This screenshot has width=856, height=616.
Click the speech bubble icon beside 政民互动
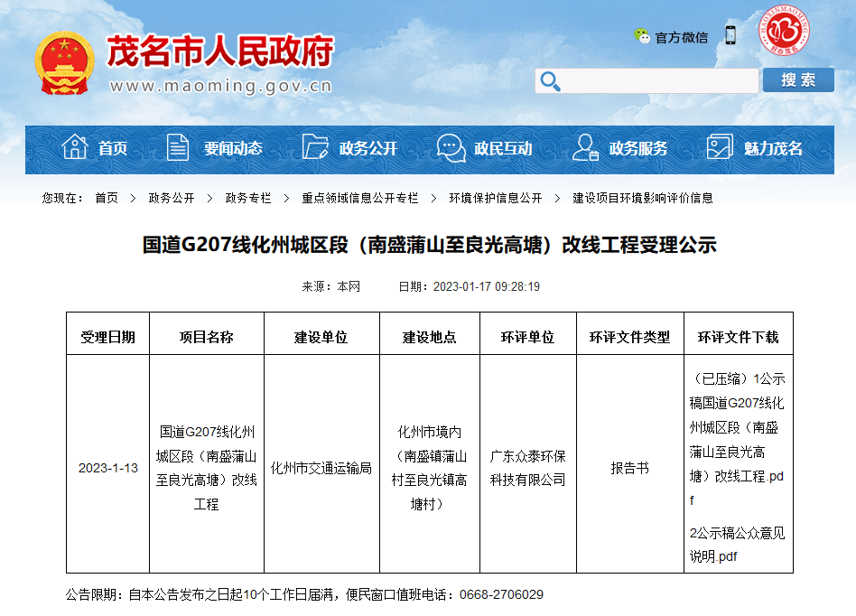(x=451, y=147)
